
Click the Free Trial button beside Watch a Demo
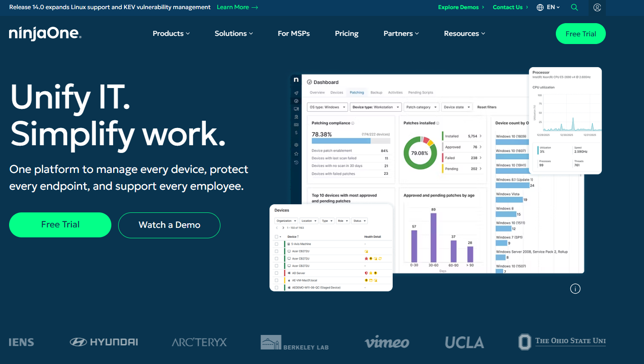(60, 225)
